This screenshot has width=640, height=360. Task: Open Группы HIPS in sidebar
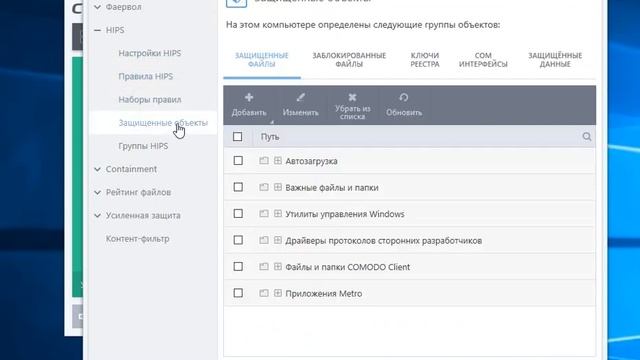[143, 146]
